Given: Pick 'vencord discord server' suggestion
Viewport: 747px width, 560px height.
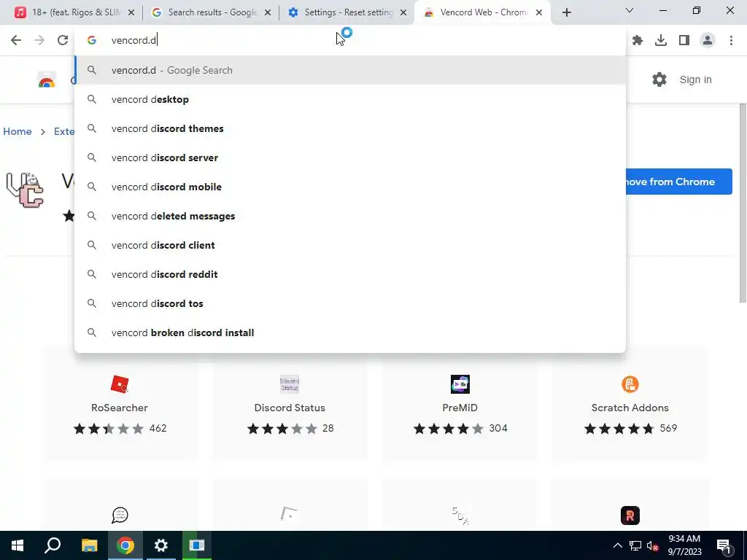Looking at the screenshot, I should (x=350, y=157).
